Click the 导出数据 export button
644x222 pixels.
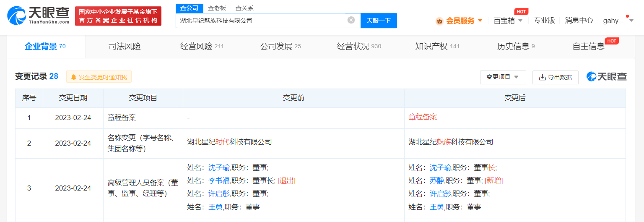pos(556,77)
